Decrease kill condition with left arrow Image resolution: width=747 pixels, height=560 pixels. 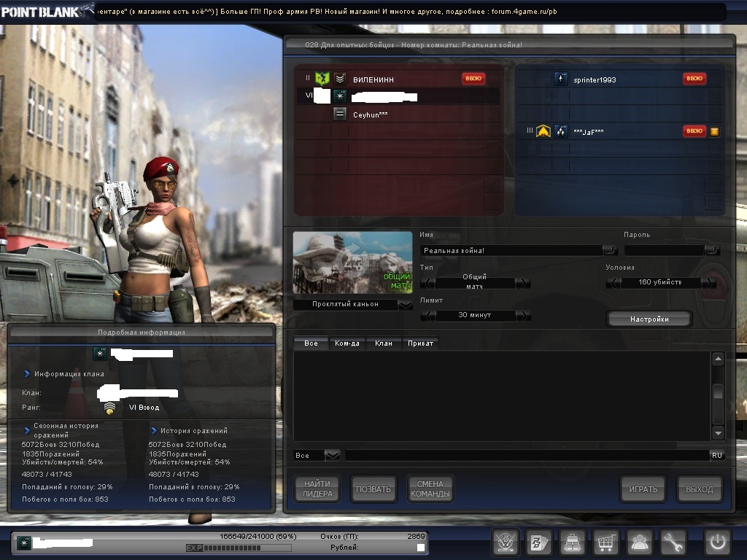tap(613, 283)
